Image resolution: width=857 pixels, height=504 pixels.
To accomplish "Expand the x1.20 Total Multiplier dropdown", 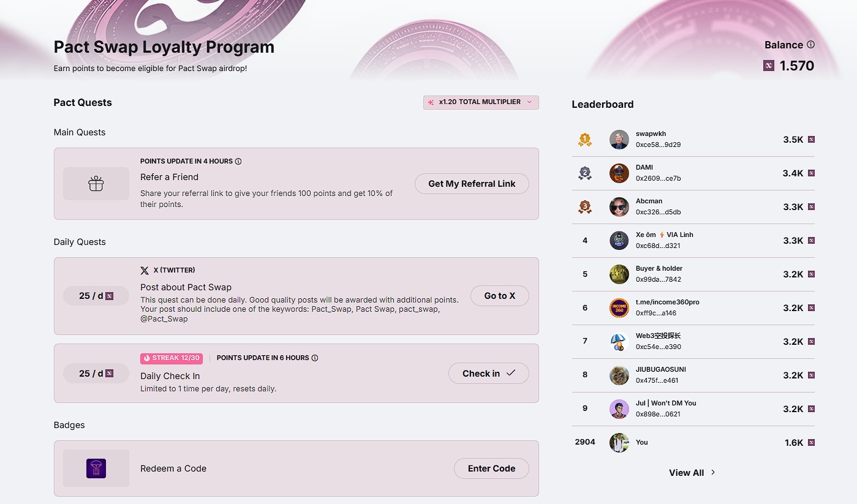I will point(481,102).
